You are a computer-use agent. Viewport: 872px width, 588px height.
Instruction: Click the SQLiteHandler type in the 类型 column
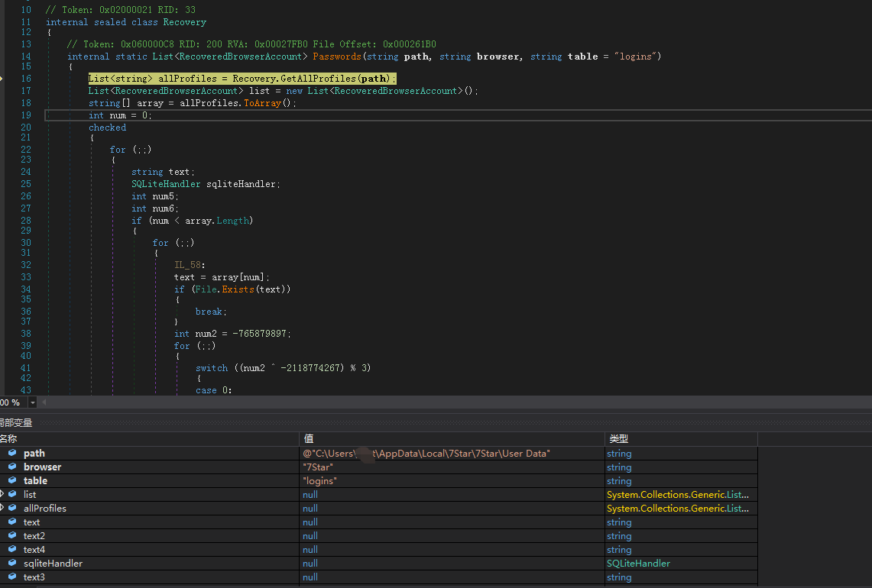(x=638, y=564)
